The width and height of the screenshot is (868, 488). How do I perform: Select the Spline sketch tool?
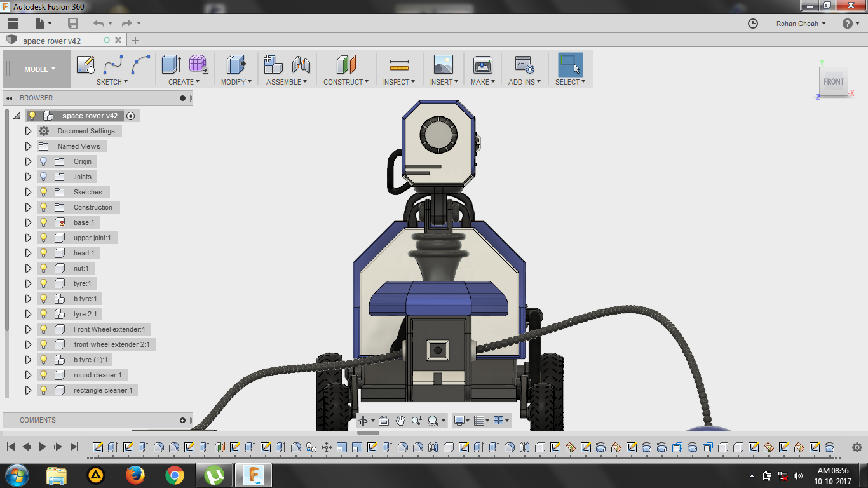pyautogui.click(x=113, y=65)
